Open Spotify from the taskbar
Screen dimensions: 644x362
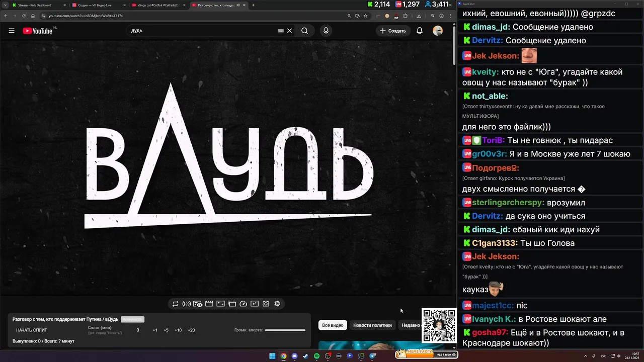[x=316, y=356]
